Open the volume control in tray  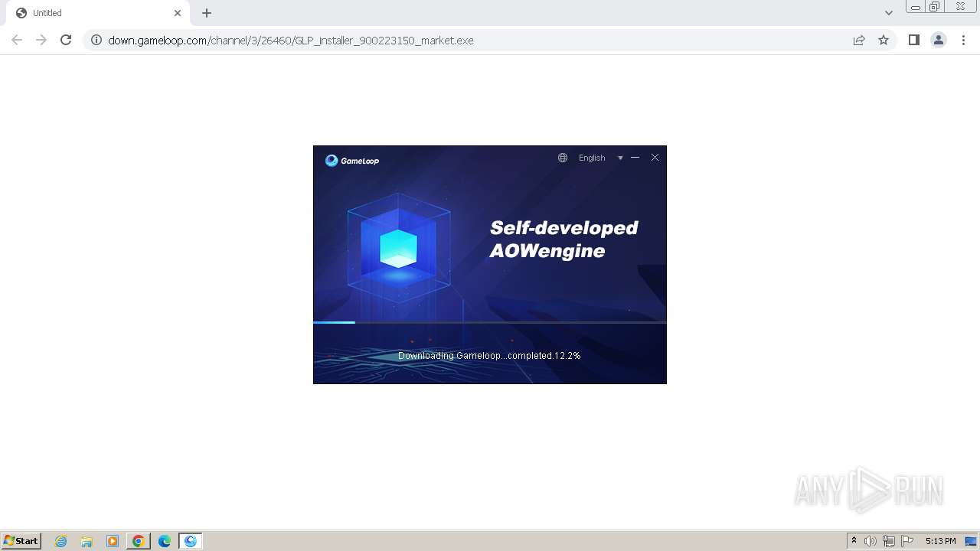coord(871,541)
